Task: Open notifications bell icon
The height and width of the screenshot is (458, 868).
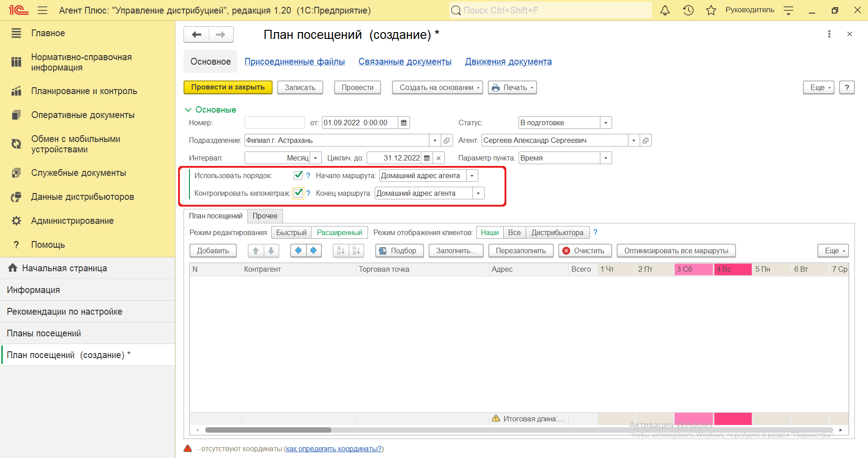Action: pyautogui.click(x=665, y=10)
